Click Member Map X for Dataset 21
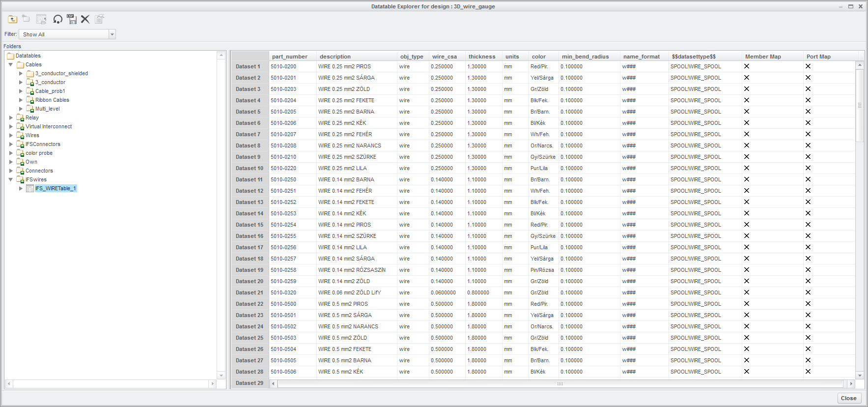The height and width of the screenshot is (407, 868). tap(747, 292)
